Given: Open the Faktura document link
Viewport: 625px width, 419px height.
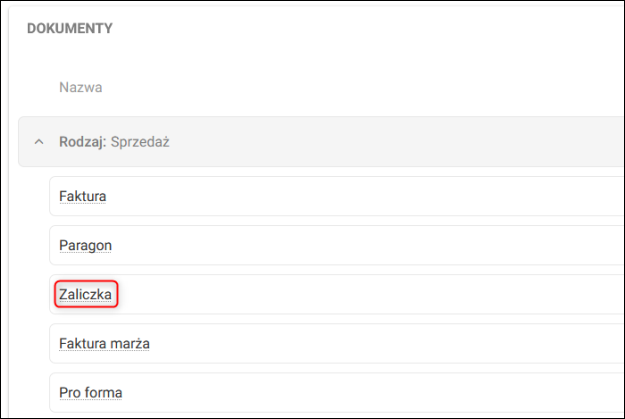Looking at the screenshot, I should pos(83,196).
